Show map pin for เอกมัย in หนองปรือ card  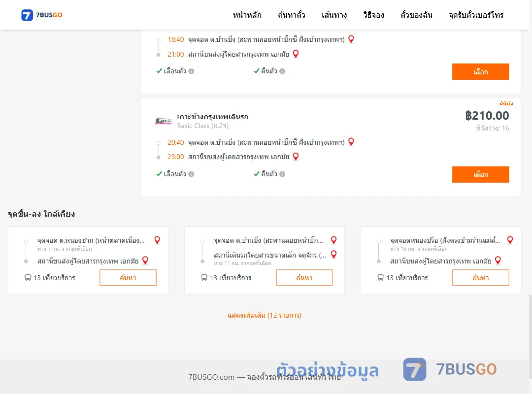pyautogui.click(x=498, y=261)
